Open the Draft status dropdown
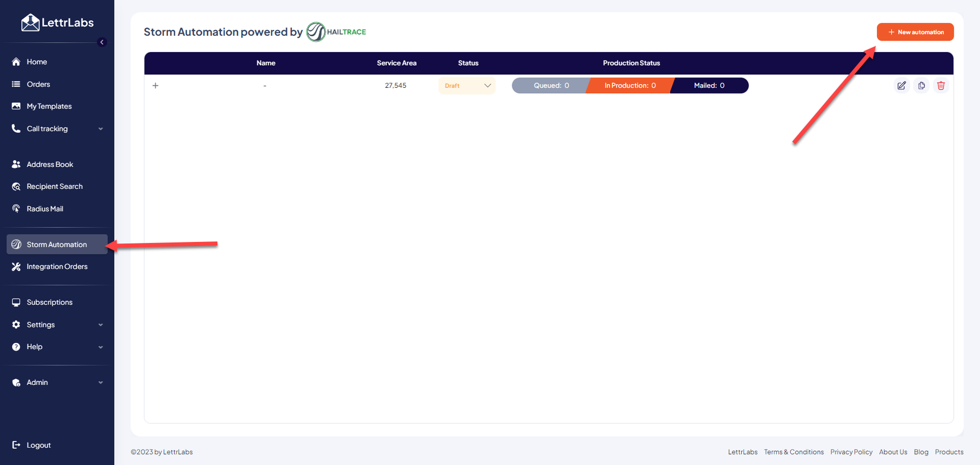980x465 pixels. click(x=467, y=85)
